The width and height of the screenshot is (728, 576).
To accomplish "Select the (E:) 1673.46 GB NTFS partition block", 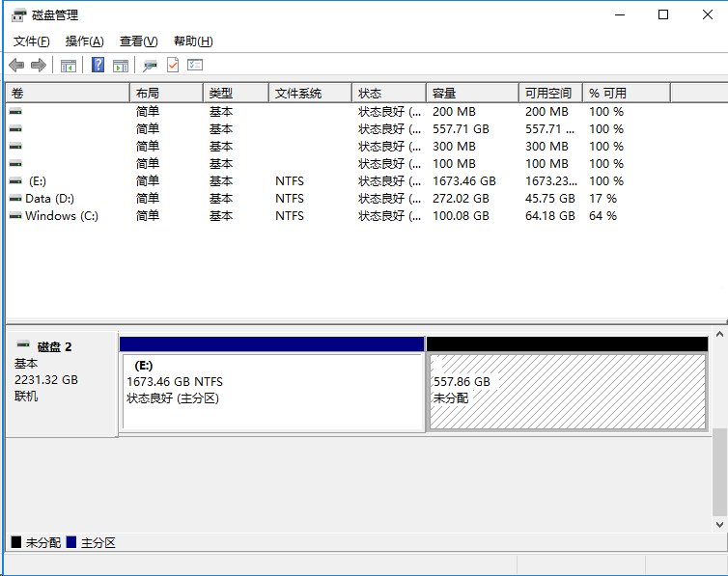I will pyautogui.click(x=271, y=391).
